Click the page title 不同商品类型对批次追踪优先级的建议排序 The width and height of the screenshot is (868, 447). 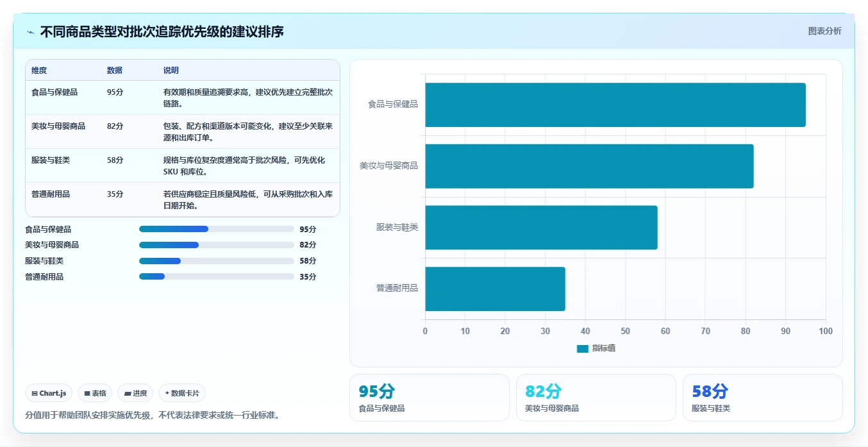pyautogui.click(x=162, y=32)
